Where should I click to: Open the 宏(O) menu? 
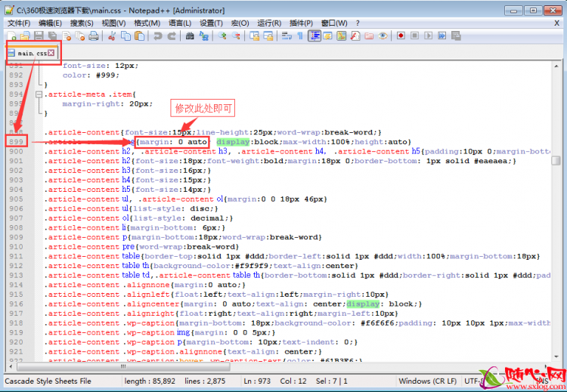point(240,23)
